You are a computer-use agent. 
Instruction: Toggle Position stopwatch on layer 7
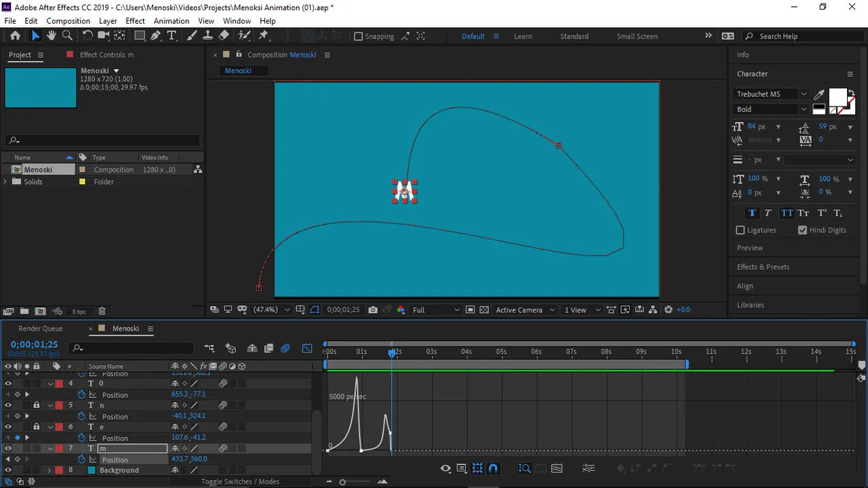[x=82, y=460]
